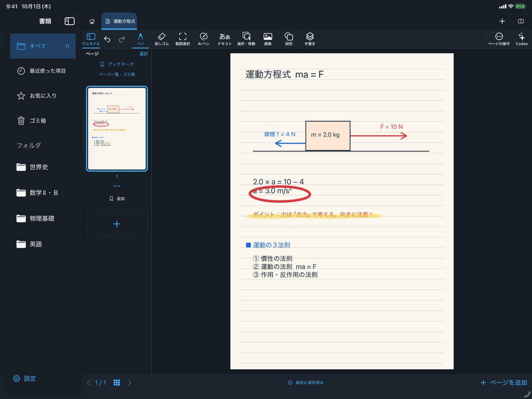Undo the last action
Image resolution: width=532 pixels, height=399 pixels.
pos(107,39)
